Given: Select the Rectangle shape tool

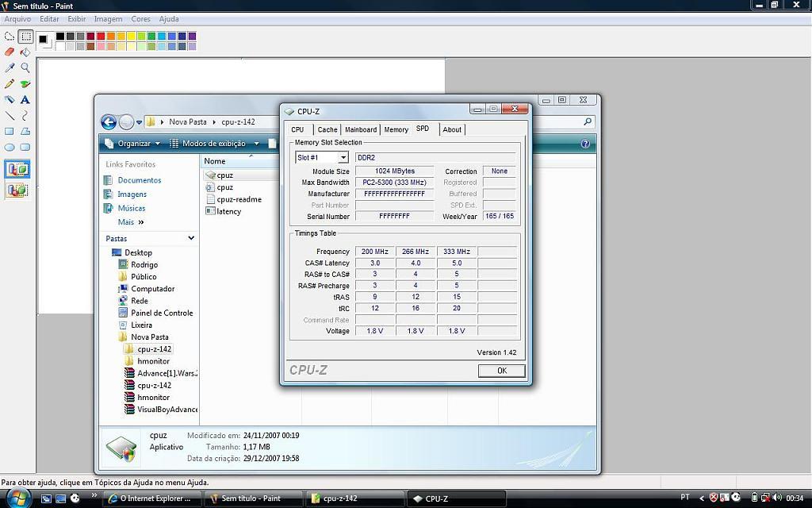Looking at the screenshot, I should click(10, 132).
